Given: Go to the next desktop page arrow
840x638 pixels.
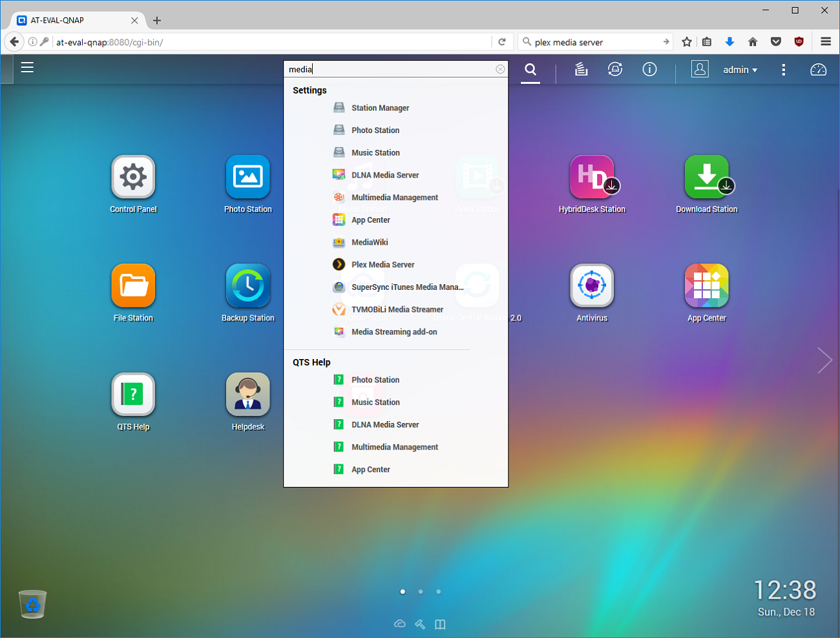Looking at the screenshot, I should [x=824, y=360].
